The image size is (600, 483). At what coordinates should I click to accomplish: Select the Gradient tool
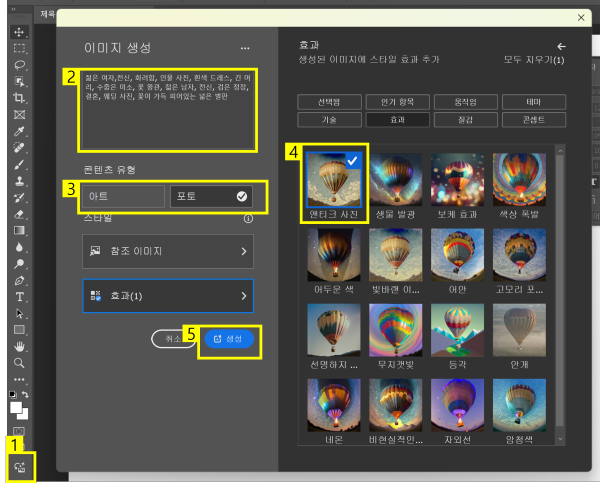[x=19, y=230]
